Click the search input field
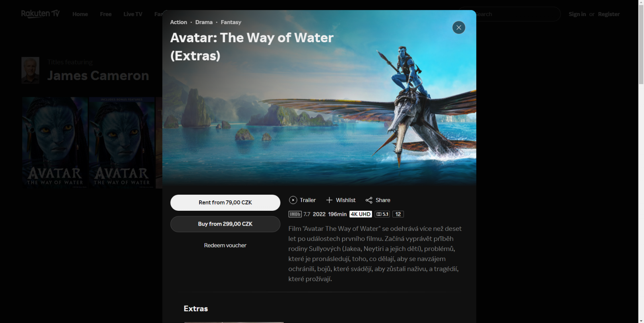644x323 pixels. click(x=518, y=14)
